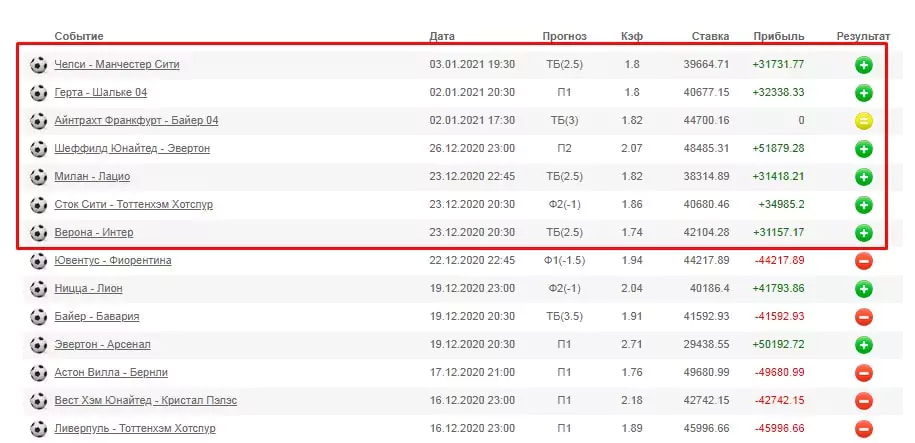This screenshot has width=915, height=443.
Task: Click the Кэф column header
Action: click(x=632, y=36)
